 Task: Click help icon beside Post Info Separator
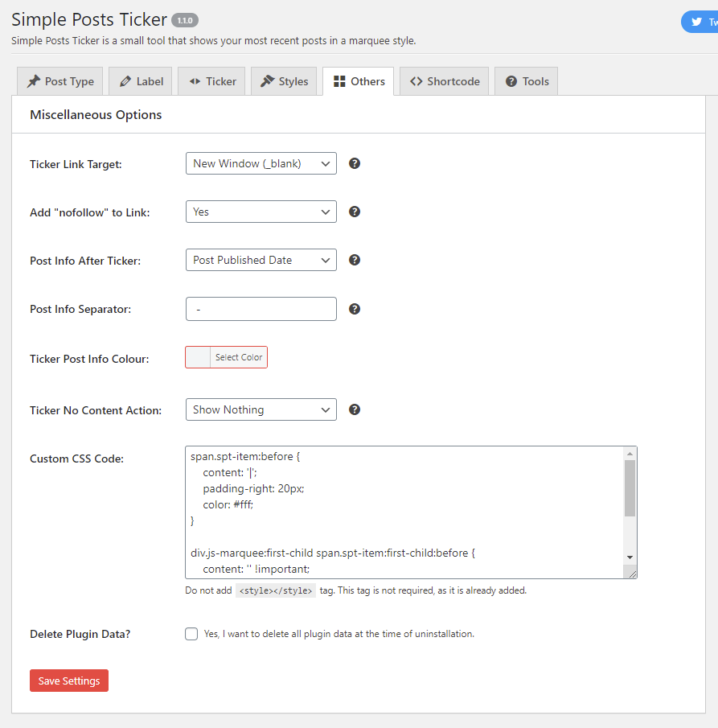[x=355, y=309]
